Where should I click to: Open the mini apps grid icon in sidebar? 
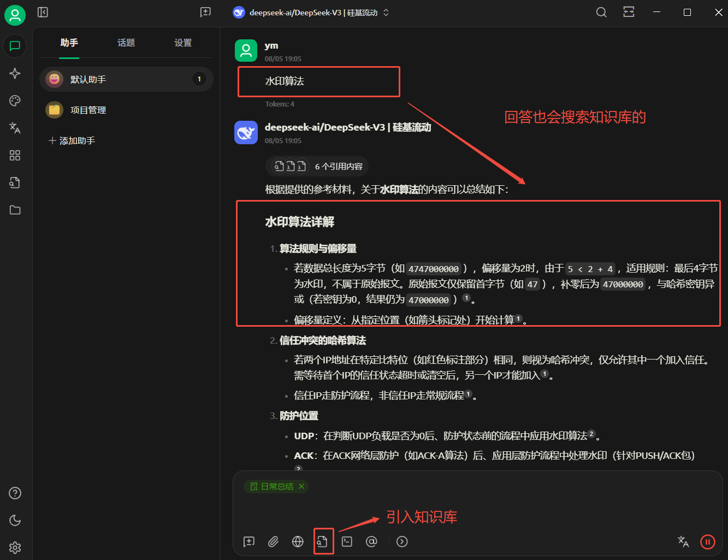(15, 155)
